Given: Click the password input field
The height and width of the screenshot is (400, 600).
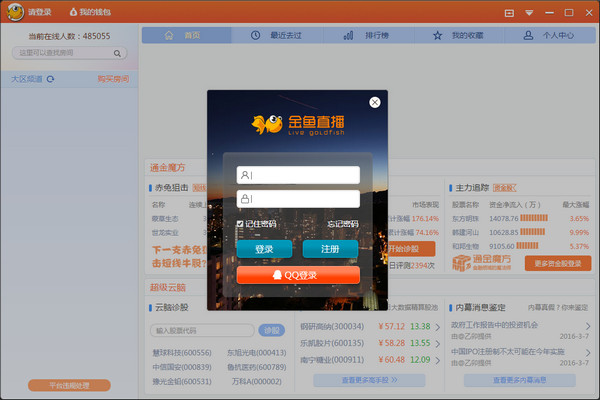Looking at the screenshot, I should coord(297,199).
